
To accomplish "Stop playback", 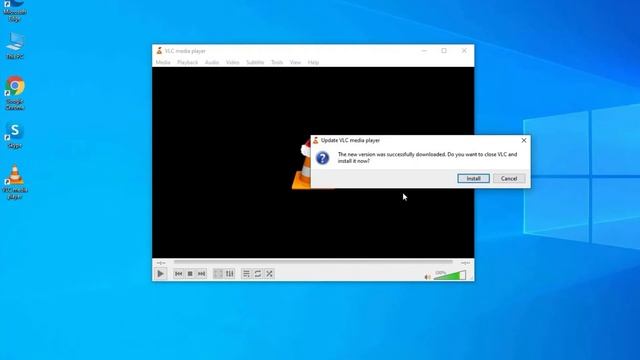I will point(190,274).
